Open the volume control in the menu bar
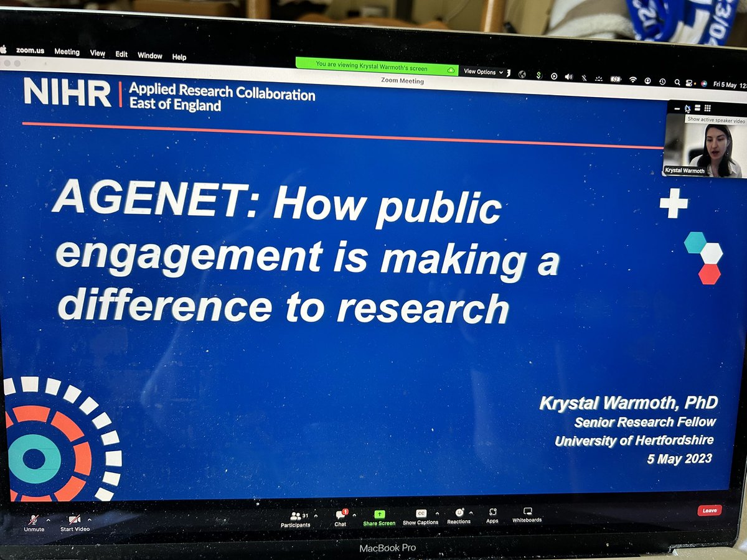The image size is (747, 560). tap(568, 77)
